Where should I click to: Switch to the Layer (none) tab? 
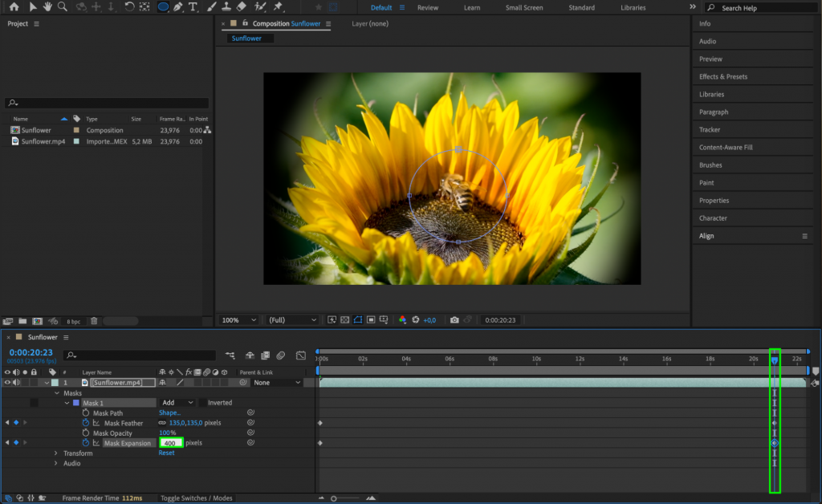[x=369, y=24]
